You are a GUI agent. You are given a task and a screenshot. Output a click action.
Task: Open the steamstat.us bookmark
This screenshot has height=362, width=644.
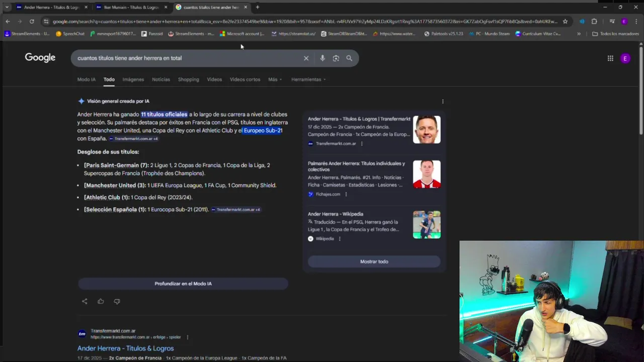[x=293, y=34]
